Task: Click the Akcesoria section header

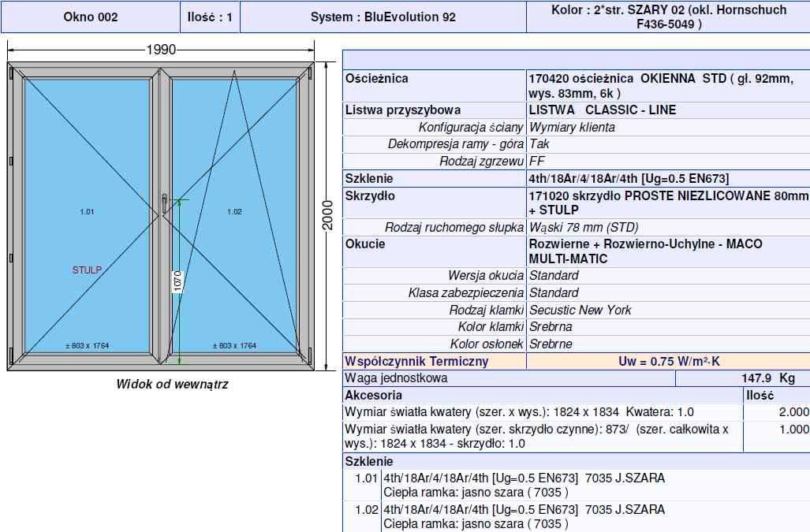Action: 374,395
